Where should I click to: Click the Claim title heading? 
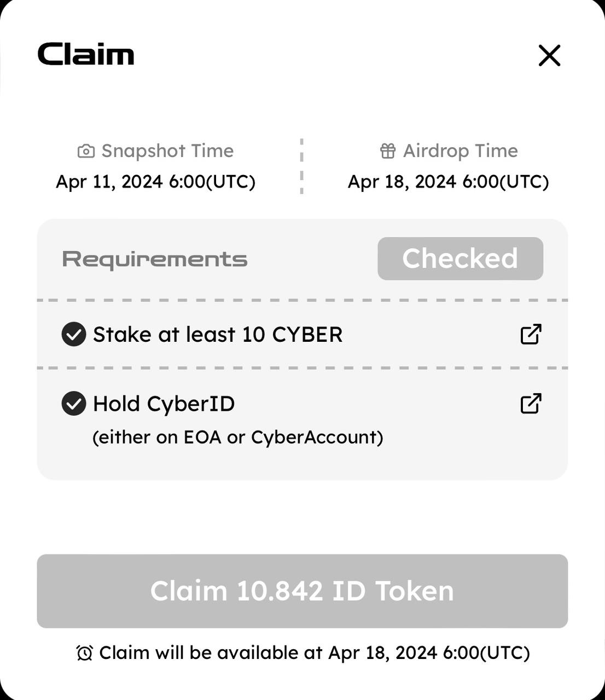pos(86,55)
